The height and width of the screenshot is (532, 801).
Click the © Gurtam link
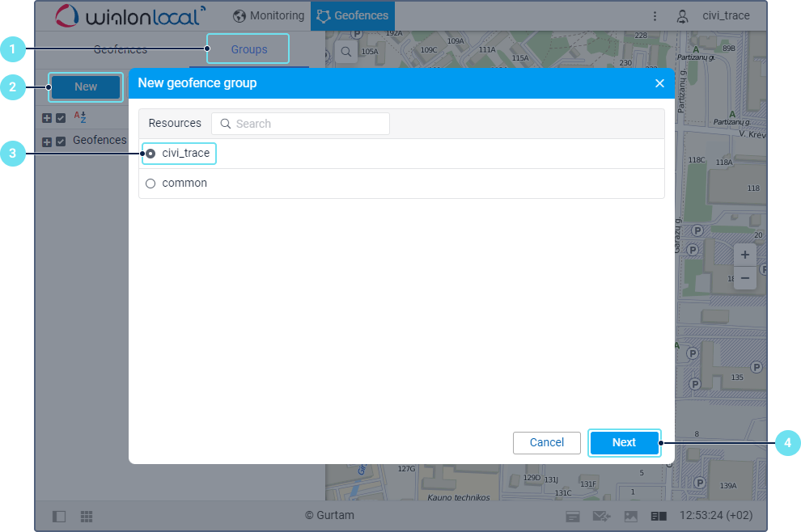329,515
